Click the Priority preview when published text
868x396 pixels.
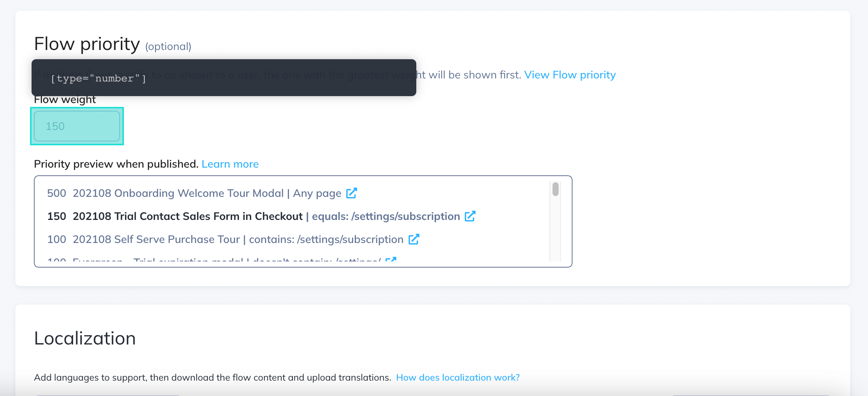pos(116,164)
